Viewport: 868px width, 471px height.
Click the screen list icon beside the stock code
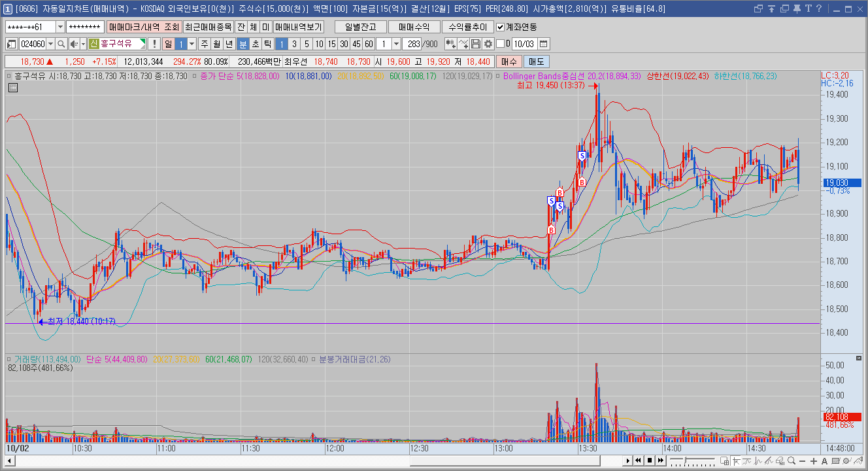point(12,44)
